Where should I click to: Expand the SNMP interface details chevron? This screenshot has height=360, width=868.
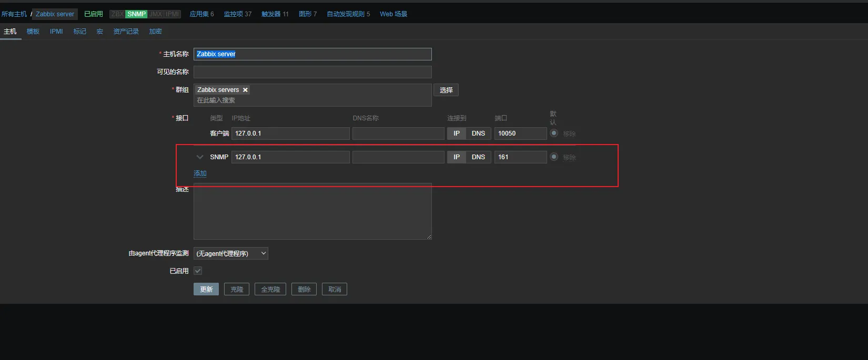click(200, 157)
